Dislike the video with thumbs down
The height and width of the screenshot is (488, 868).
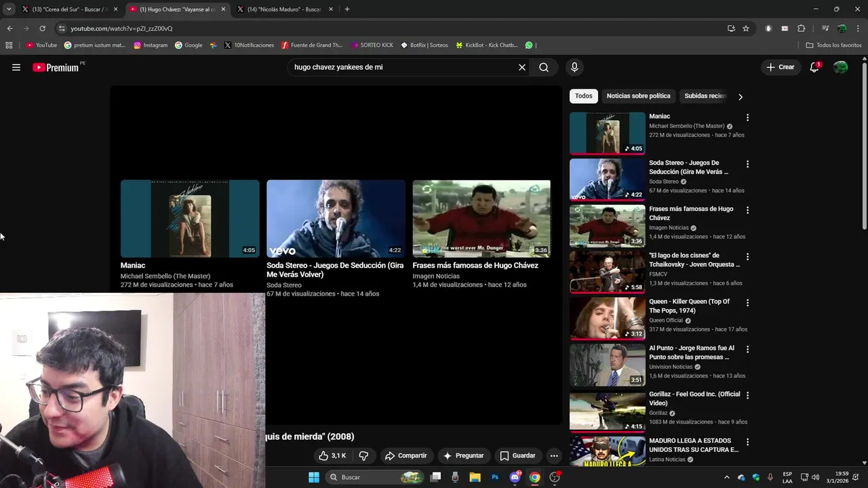[363, 455]
